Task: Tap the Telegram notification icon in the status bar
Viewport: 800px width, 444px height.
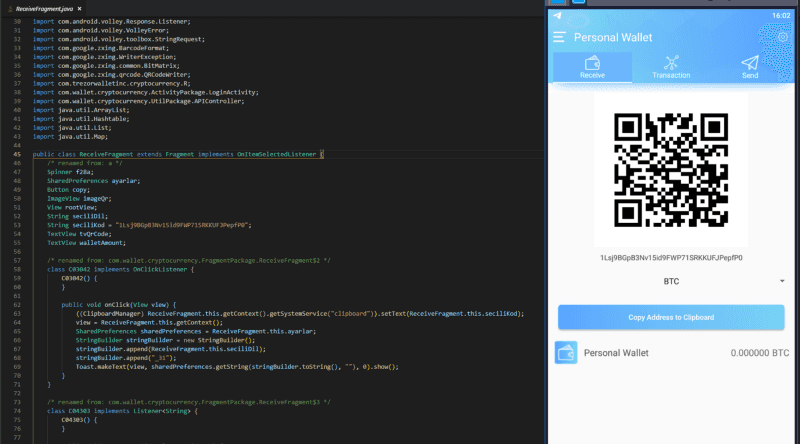Action: [557, 16]
